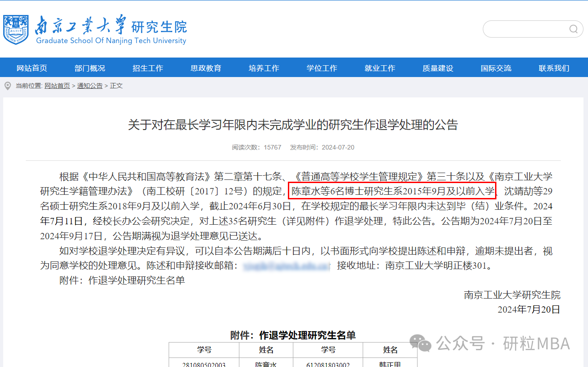Click the 阅读次数: 15767 text
This screenshot has width=588, height=367.
pyautogui.click(x=257, y=147)
